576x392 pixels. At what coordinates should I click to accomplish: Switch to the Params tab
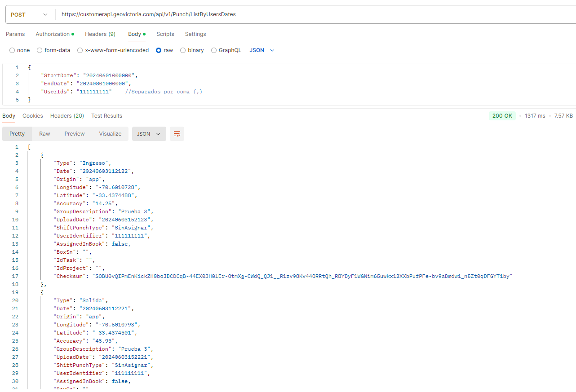point(15,34)
